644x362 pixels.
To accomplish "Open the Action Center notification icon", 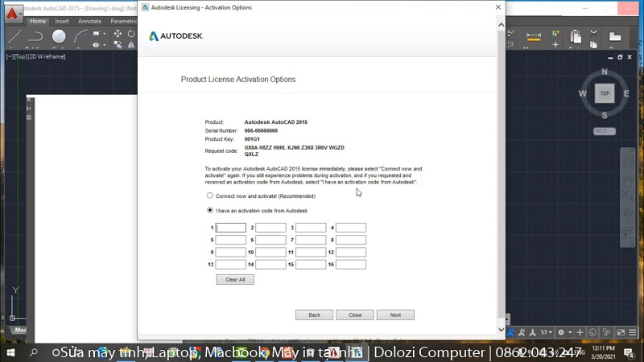I will 629,352.
